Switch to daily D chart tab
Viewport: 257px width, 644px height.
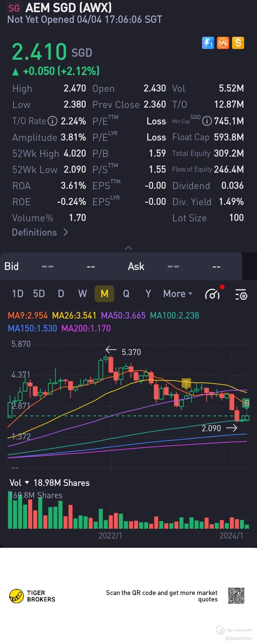click(61, 294)
